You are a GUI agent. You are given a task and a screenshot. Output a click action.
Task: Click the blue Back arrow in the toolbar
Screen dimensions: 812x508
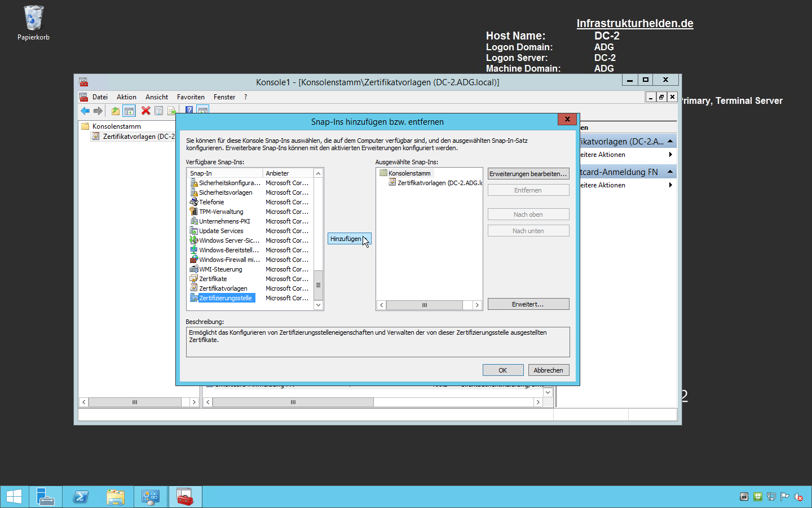click(85, 111)
